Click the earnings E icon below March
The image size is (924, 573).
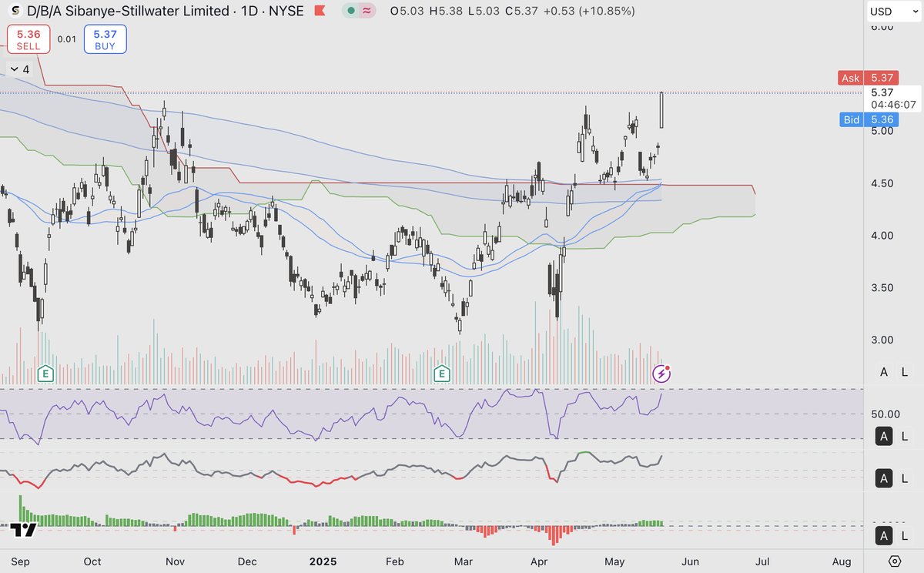tap(442, 373)
